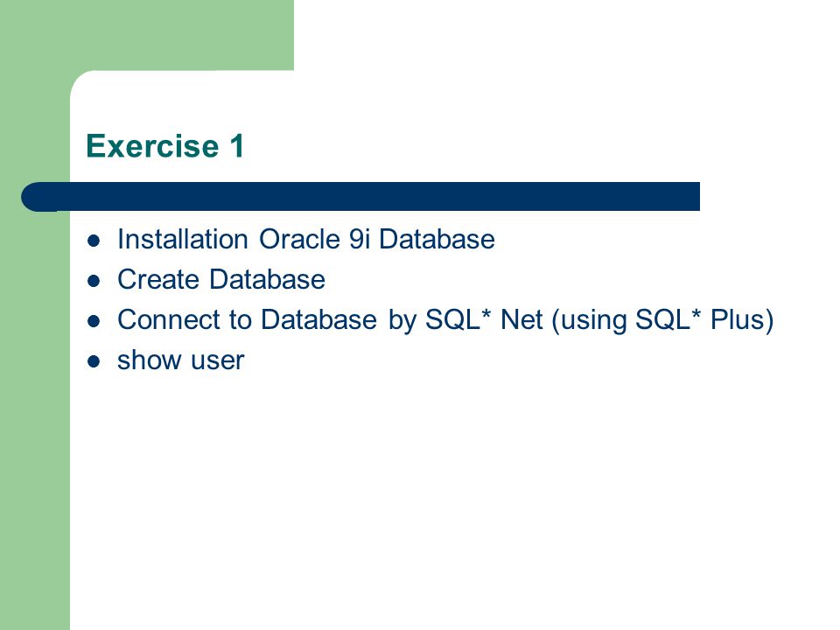
Task: Select the 'Installation Oracle 9i Database' line
Action: click(x=306, y=239)
